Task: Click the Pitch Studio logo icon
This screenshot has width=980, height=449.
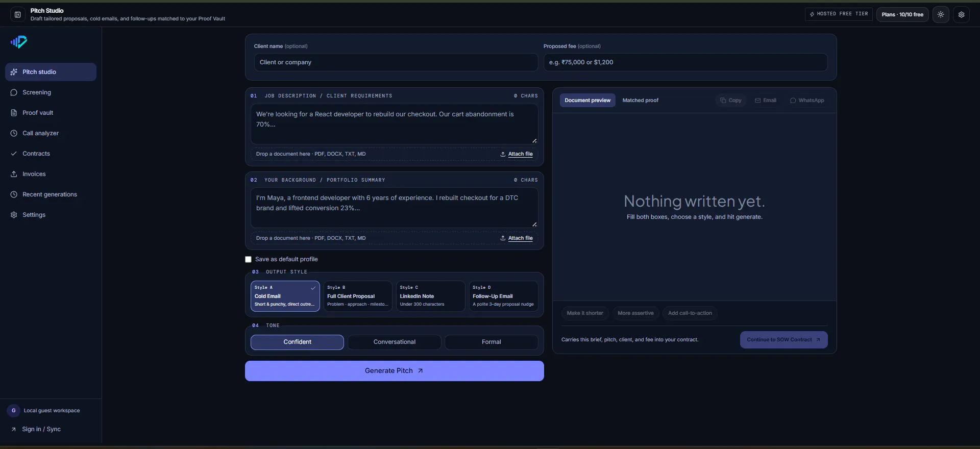Action: 19,42
